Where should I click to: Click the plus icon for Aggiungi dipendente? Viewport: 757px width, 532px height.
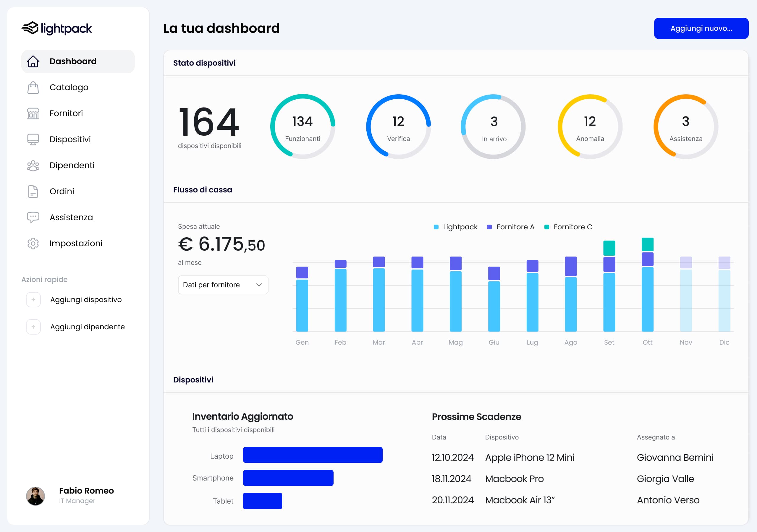coord(33,327)
